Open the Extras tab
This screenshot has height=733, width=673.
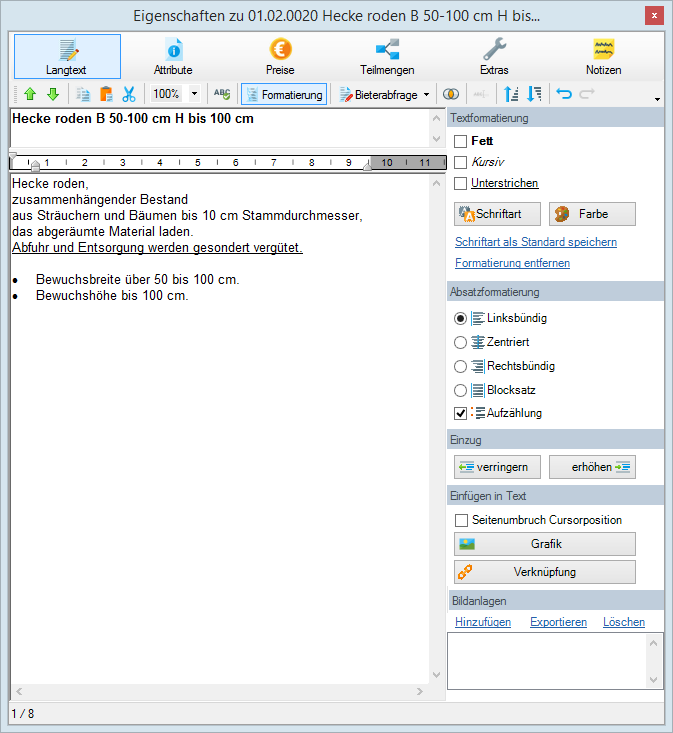pyautogui.click(x=494, y=57)
